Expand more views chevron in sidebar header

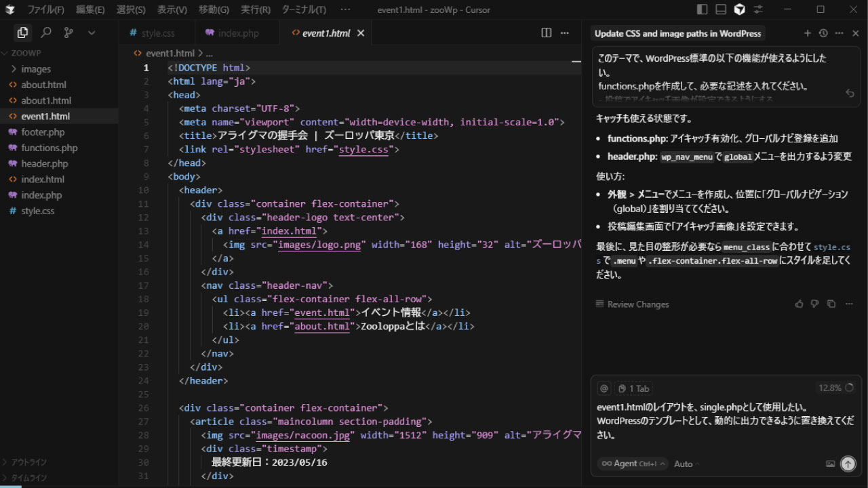[x=92, y=33]
